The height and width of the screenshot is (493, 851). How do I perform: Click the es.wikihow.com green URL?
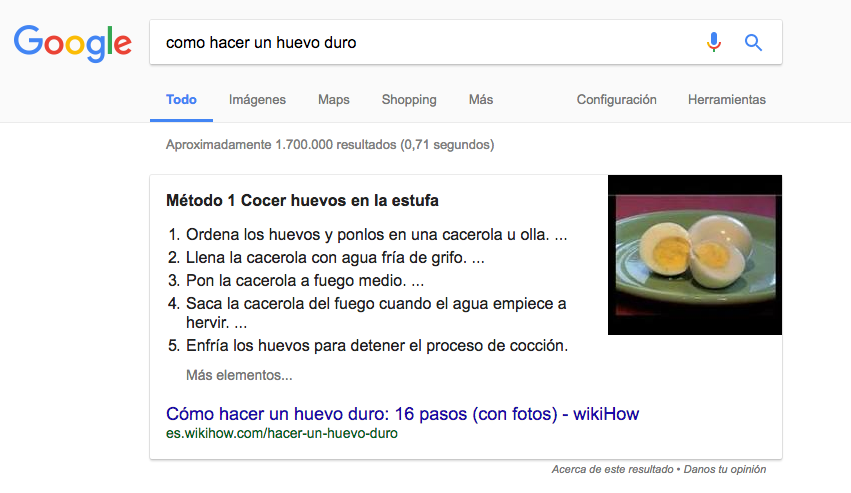coord(282,433)
